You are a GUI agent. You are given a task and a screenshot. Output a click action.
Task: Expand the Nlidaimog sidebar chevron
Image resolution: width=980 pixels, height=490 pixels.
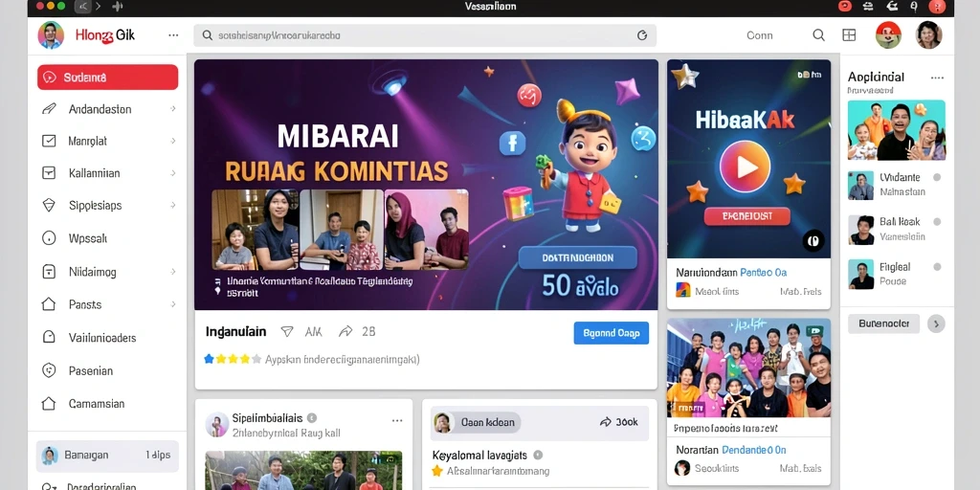click(172, 272)
